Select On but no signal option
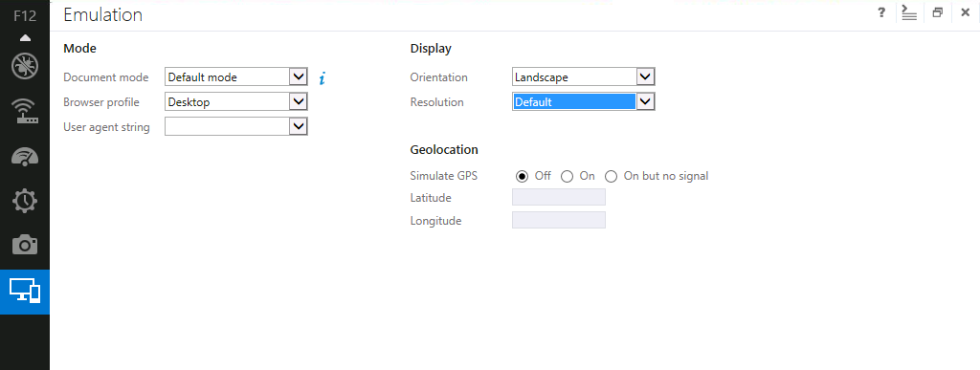This screenshot has width=980, height=370. pos(611,177)
